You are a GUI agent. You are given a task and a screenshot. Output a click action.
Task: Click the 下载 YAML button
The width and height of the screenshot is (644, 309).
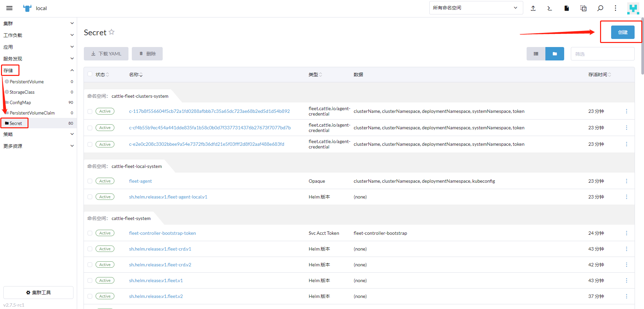pos(106,54)
